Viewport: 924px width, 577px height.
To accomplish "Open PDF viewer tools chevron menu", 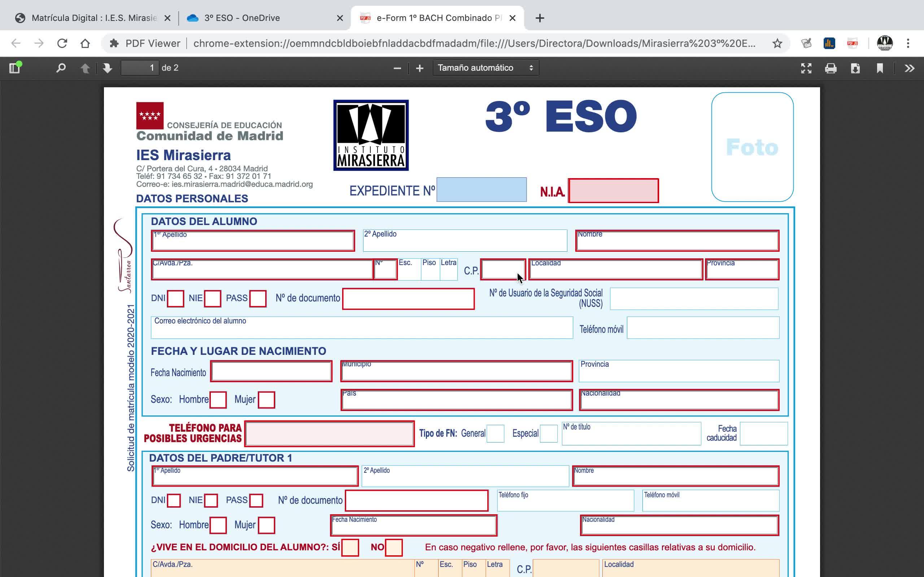I will pyautogui.click(x=910, y=68).
